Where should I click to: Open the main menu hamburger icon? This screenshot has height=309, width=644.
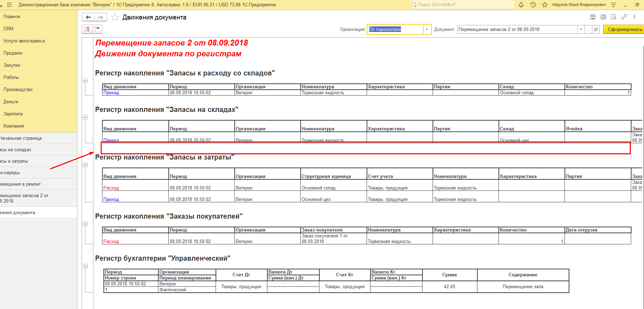pos(9,5)
